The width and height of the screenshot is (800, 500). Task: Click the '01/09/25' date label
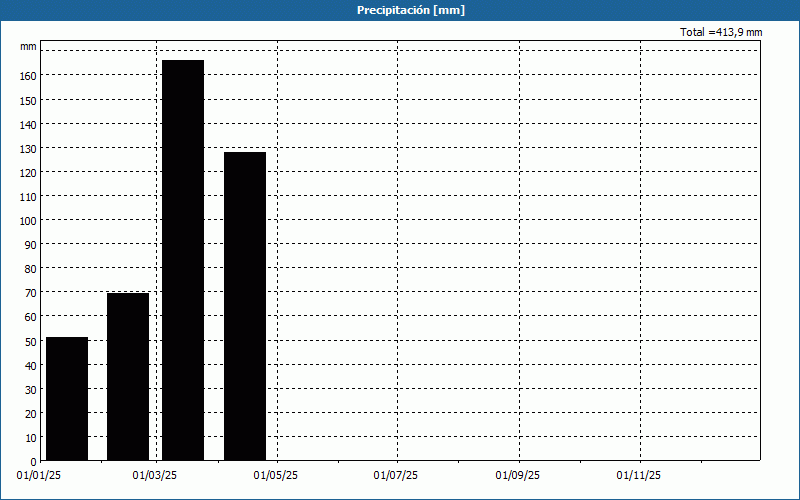point(517,476)
